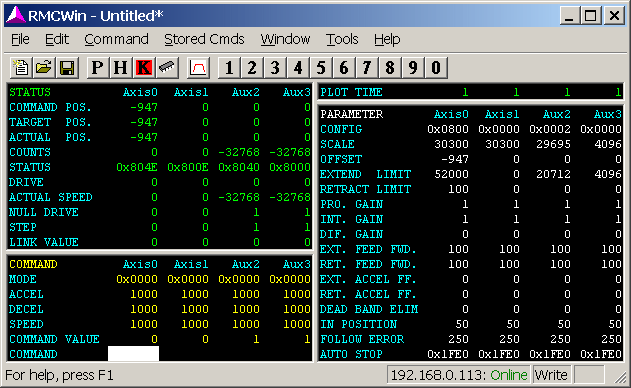Open the Tools menu
631x388 pixels.
(x=342, y=39)
